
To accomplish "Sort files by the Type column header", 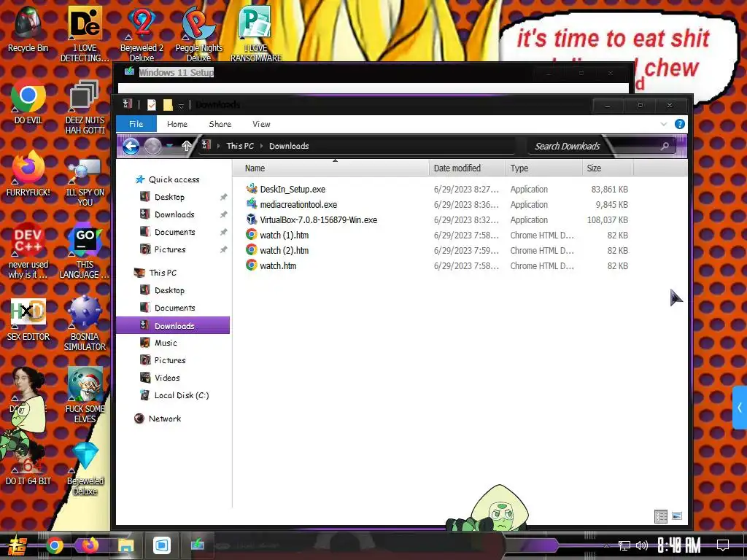I will pos(543,168).
